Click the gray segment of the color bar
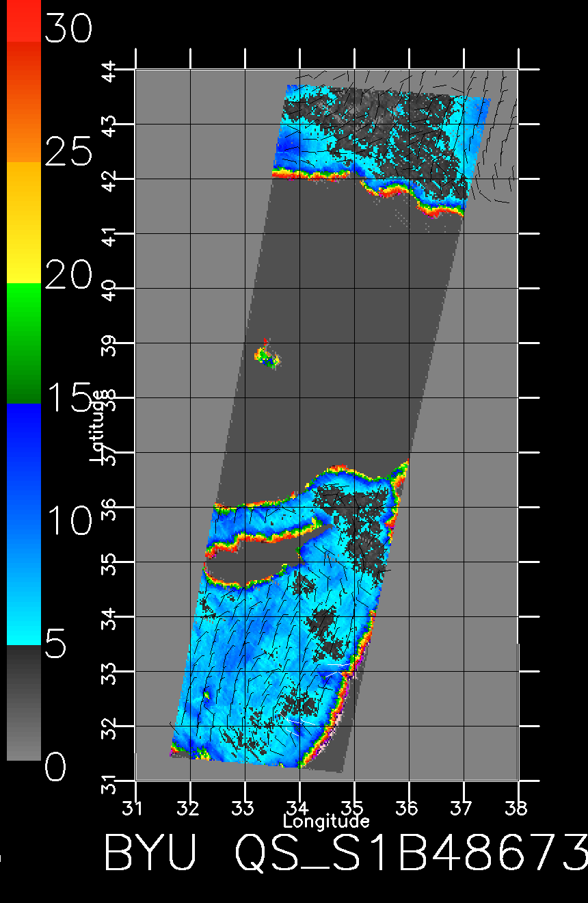588x903 pixels. click(23, 703)
